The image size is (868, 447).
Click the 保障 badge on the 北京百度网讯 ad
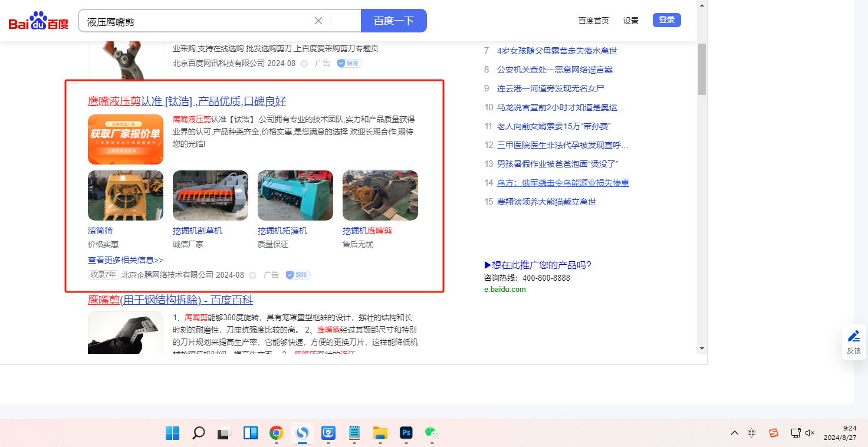pos(349,63)
